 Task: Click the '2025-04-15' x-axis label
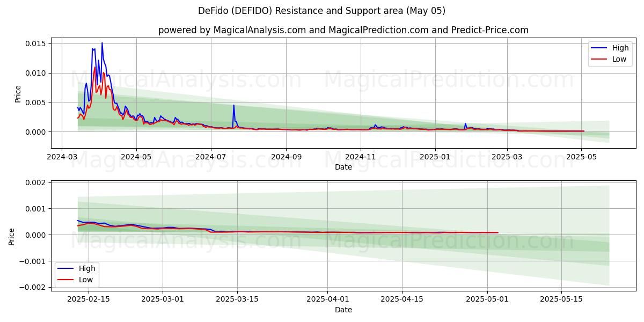pyautogui.click(x=401, y=300)
